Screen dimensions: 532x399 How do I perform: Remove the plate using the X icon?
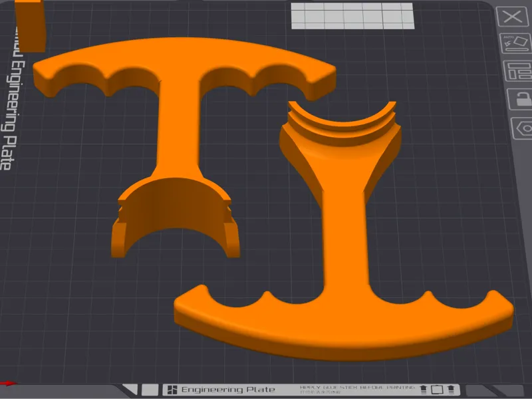(x=512, y=16)
